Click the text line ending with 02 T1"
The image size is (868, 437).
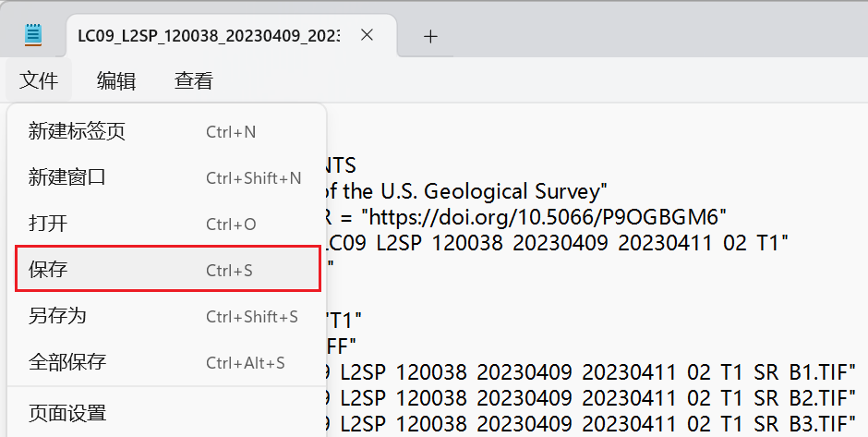click(558, 243)
